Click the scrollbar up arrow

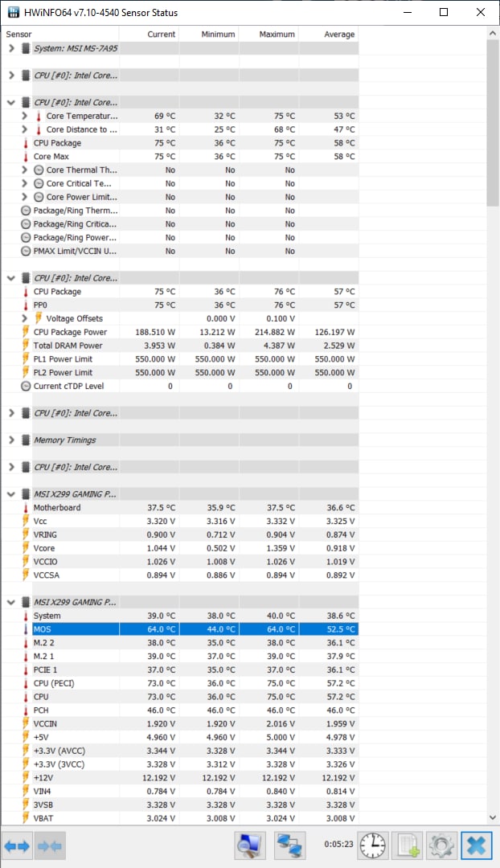pos(493,33)
